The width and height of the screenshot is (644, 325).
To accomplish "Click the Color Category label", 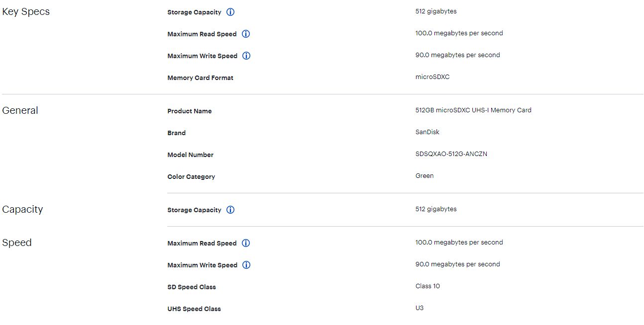I will [x=191, y=176].
